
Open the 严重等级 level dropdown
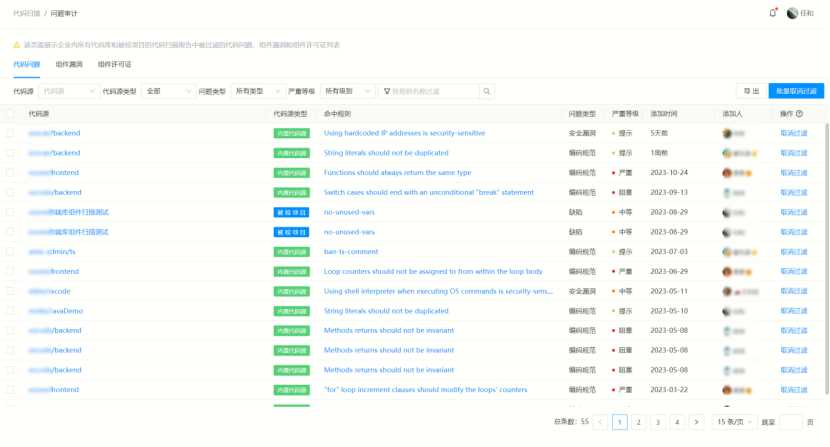pyautogui.click(x=348, y=91)
